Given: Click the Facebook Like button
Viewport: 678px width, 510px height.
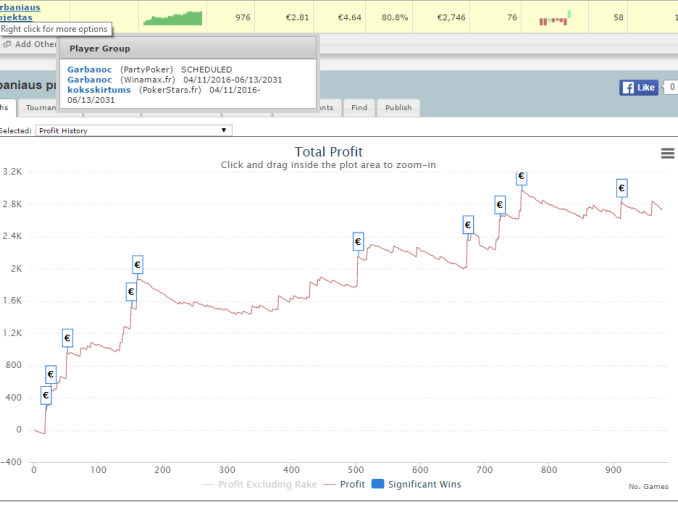Looking at the screenshot, I should point(639,88).
